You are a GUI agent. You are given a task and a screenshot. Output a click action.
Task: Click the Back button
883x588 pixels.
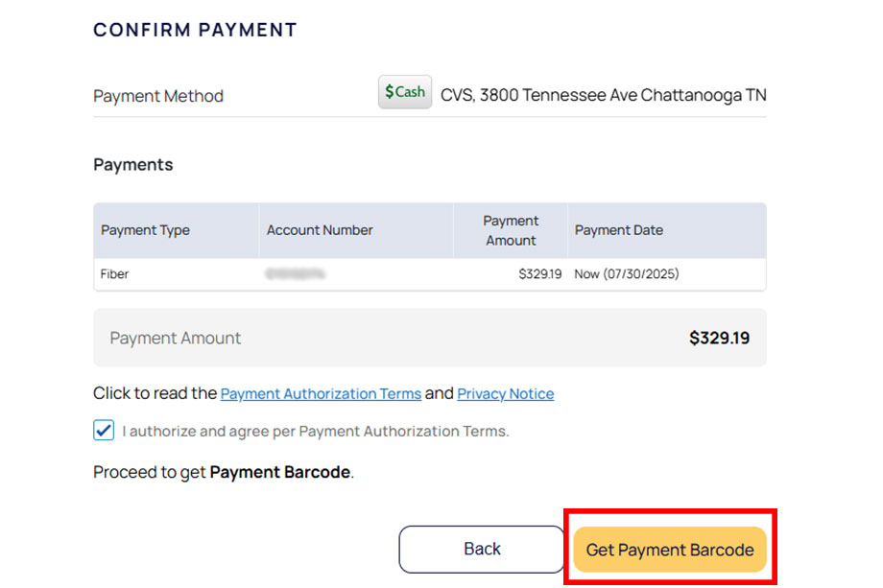[481, 549]
